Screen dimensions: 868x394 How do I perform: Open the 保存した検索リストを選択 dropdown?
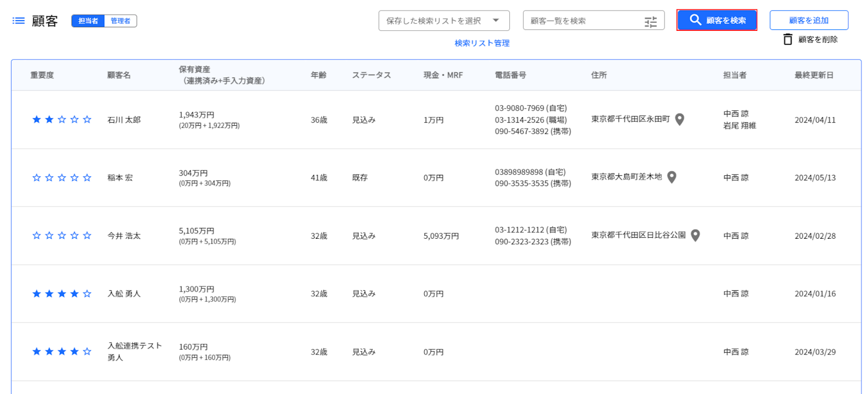click(x=444, y=21)
